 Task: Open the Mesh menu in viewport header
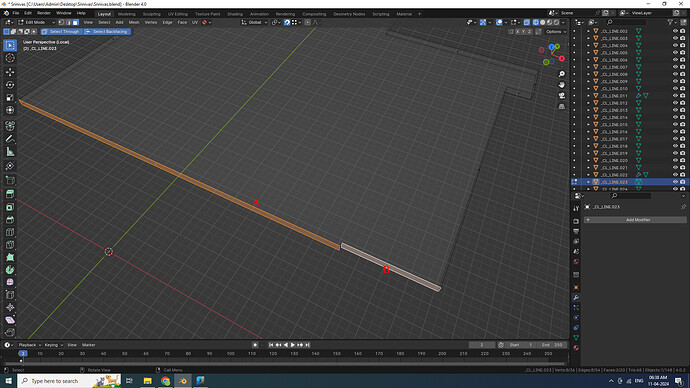(134, 22)
